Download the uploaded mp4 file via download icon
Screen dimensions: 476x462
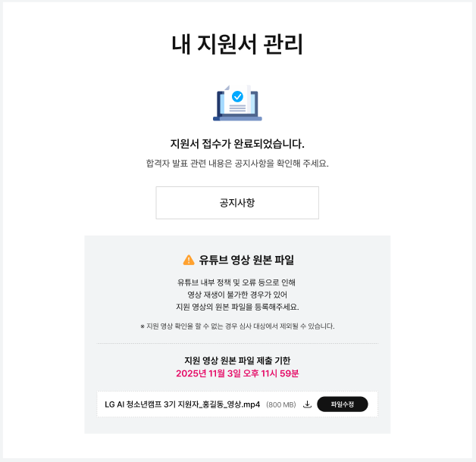tap(307, 404)
